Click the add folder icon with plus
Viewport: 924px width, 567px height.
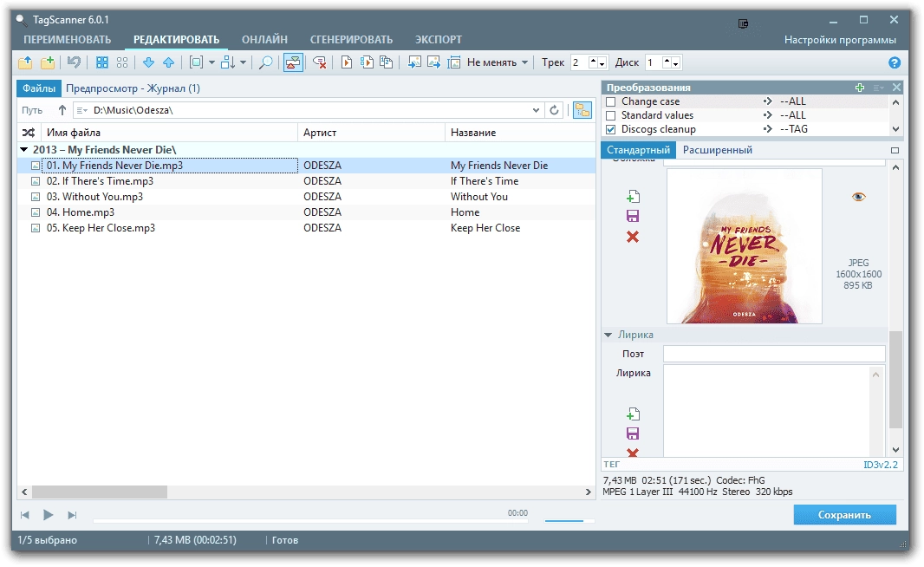point(47,62)
